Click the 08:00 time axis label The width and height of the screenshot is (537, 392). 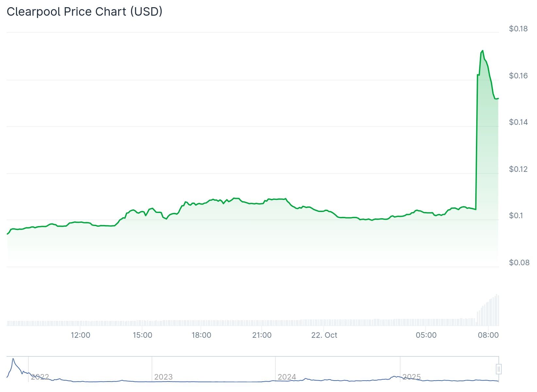click(488, 335)
